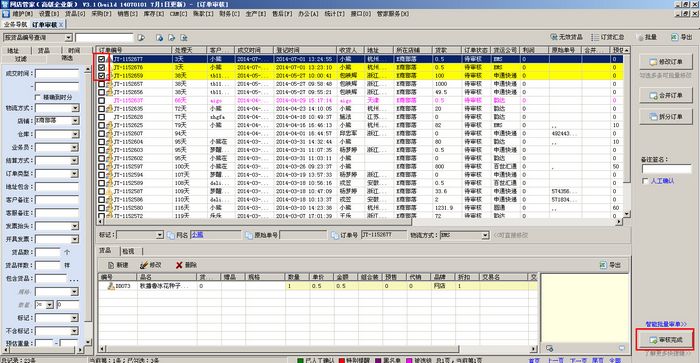Click the 审核完成 button
This screenshot has width=700, height=363.
(666, 340)
